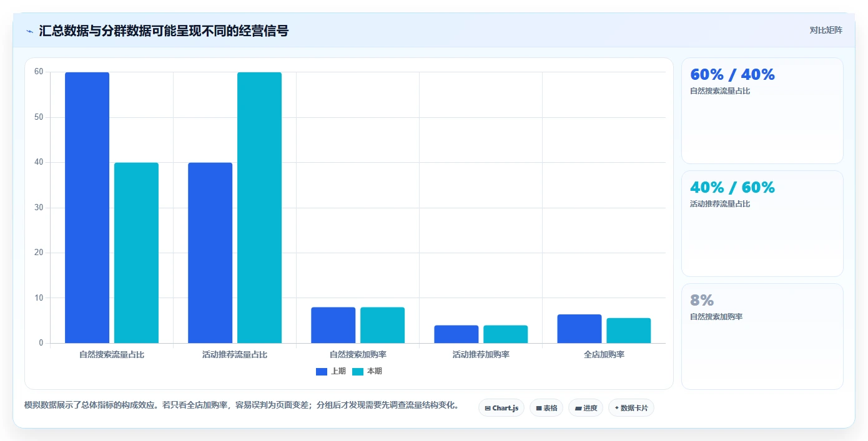Click the 本期 bar for 全店加购率
Screen dimensions: 868x441
(628, 331)
